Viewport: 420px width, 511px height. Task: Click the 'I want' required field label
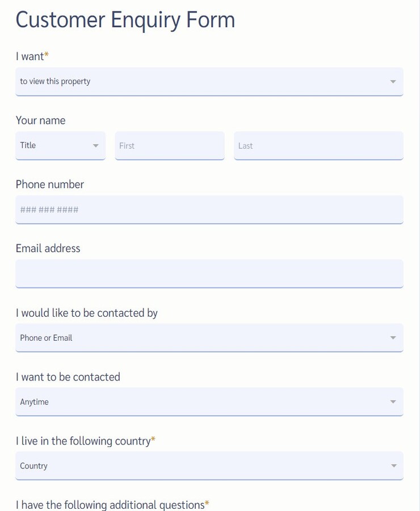pyautogui.click(x=27, y=56)
